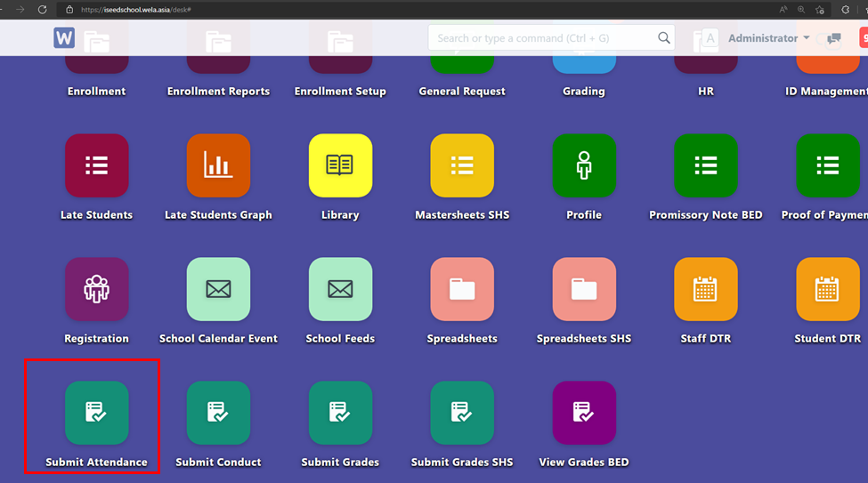
Task: Open Submit Grades SHS module
Action: click(x=462, y=413)
